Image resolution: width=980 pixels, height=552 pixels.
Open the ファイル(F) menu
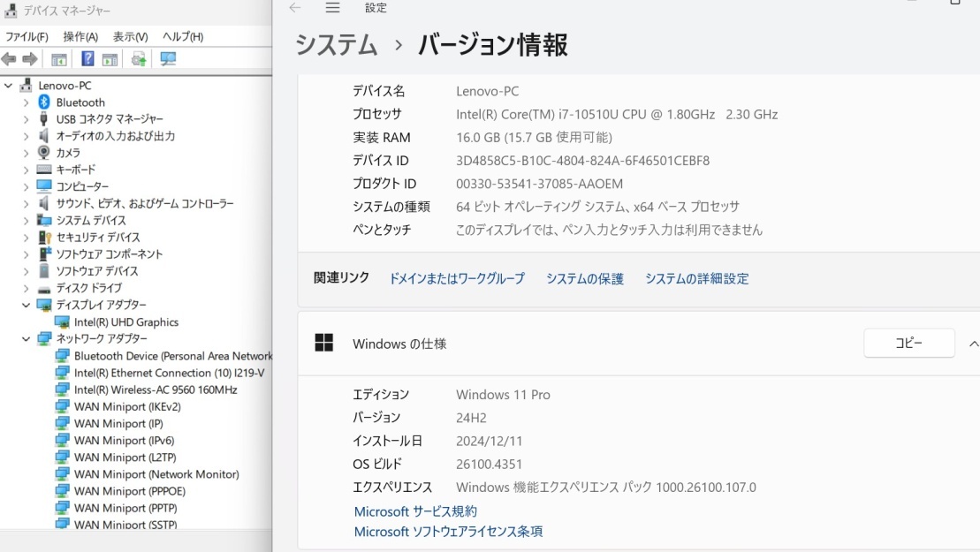[27, 37]
